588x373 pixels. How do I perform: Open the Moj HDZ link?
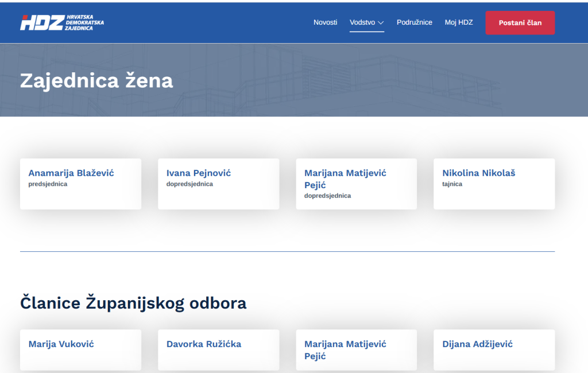click(459, 22)
